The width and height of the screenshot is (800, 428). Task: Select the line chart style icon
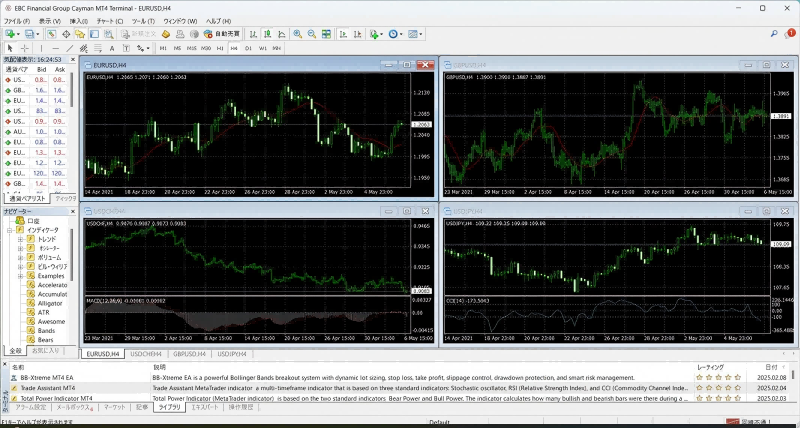click(282, 34)
